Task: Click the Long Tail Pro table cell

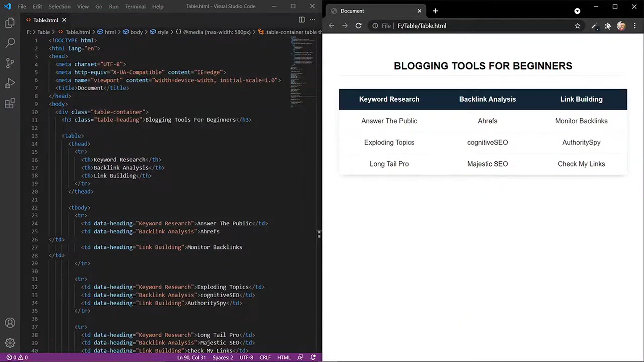Action: [389, 164]
